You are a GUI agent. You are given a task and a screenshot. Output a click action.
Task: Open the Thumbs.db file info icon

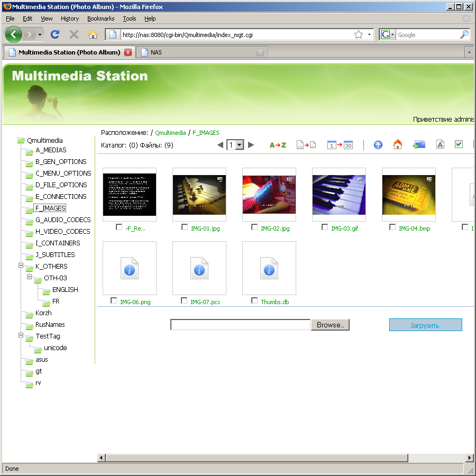coord(269,268)
